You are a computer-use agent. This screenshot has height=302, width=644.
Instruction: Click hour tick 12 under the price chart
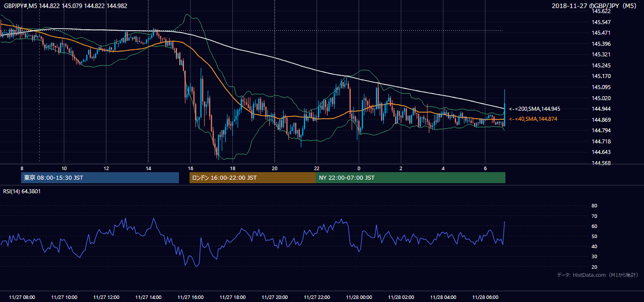[x=106, y=168]
